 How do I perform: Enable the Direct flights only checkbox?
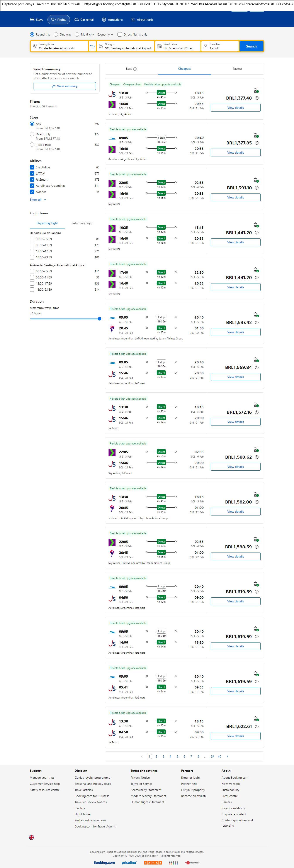[x=119, y=34]
